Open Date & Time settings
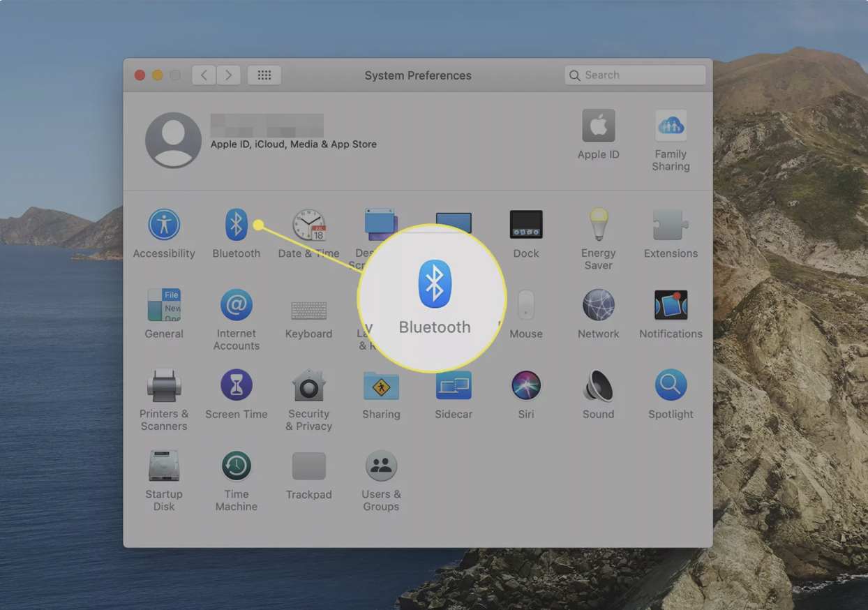 tap(308, 225)
